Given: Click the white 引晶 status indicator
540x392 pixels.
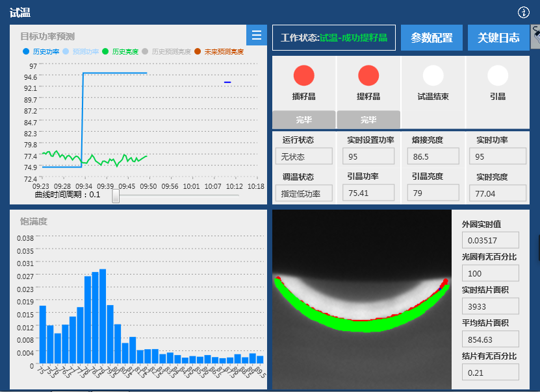Looking at the screenshot, I should tap(498, 76).
